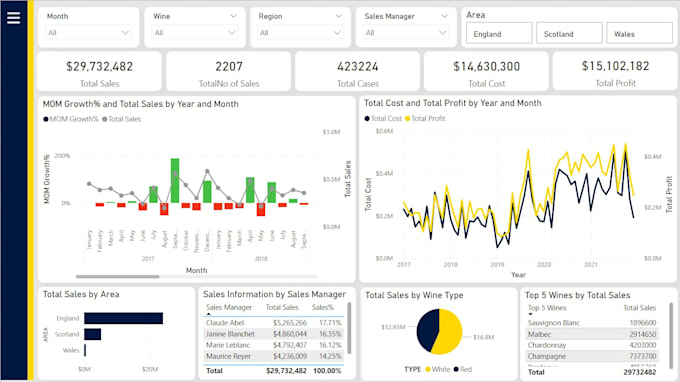Open the Wine All selection dropdown

194,33
